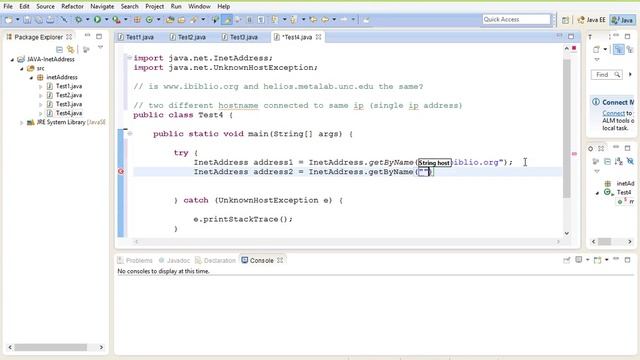Collapse the inetAddress package node
640x360 pixels.
31,78
